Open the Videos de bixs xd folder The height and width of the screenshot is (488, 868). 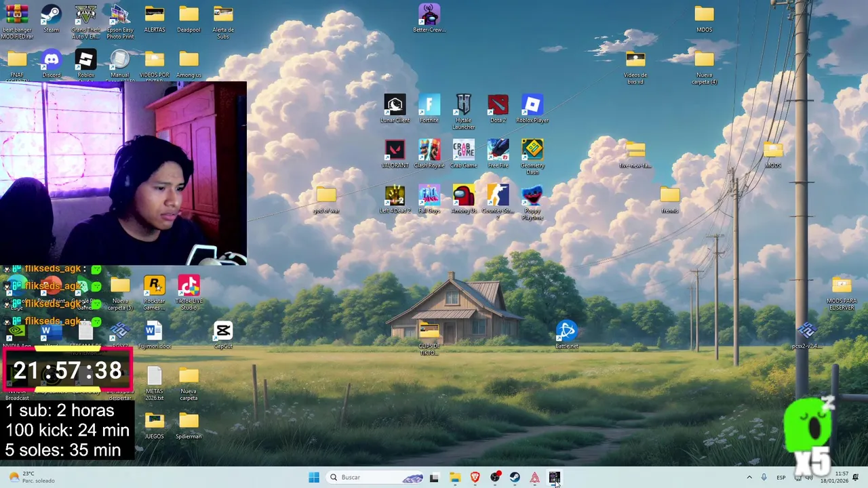pos(635,67)
